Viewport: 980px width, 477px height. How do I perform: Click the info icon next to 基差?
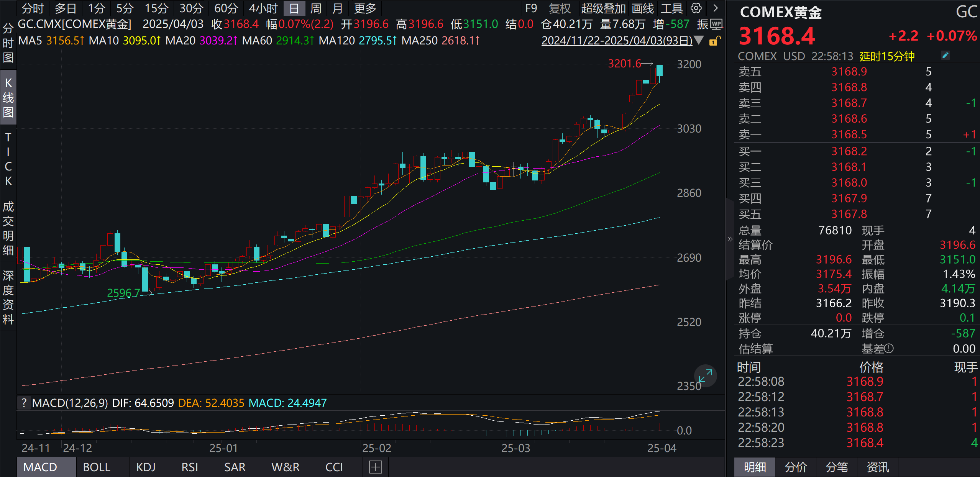(889, 348)
